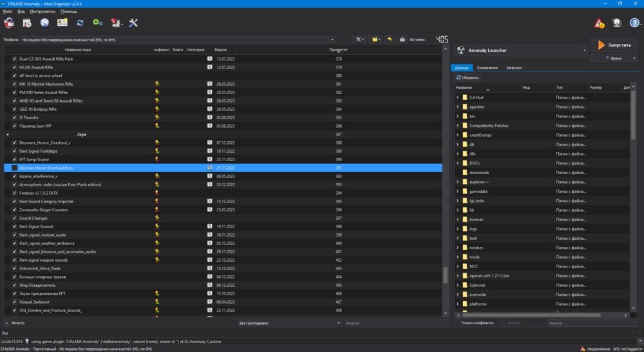This screenshot has height=352, width=644.
Task: Toggle Zoneaudio Geiger Counters checkbox
Action: coord(15,210)
